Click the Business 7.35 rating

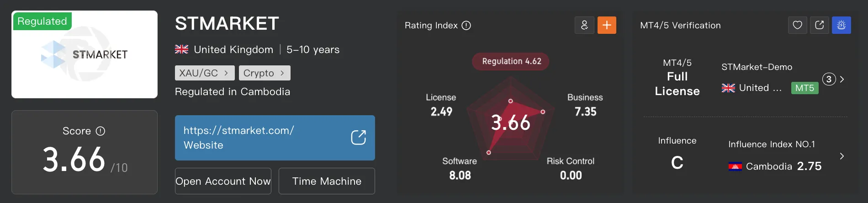tap(585, 105)
